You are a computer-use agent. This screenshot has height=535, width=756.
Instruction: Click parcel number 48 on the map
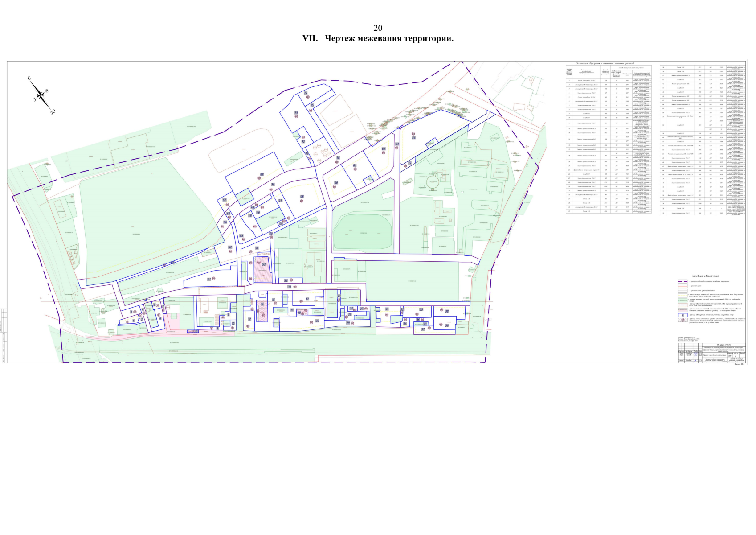[x=302, y=197]
